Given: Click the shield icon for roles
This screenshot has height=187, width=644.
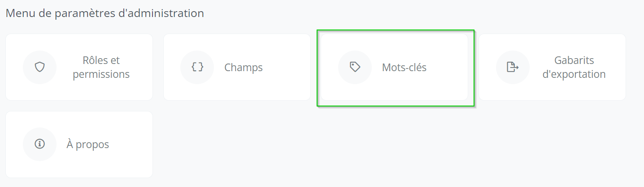Looking at the screenshot, I should (x=40, y=68).
